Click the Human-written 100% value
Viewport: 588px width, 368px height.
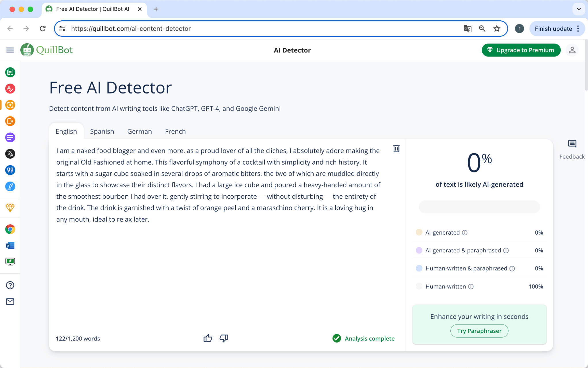tap(536, 287)
